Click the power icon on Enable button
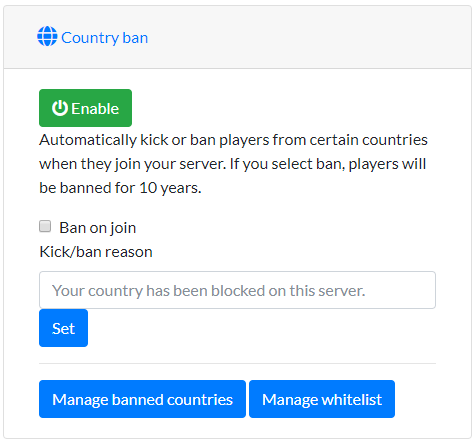The width and height of the screenshot is (474, 443). click(60, 108)
